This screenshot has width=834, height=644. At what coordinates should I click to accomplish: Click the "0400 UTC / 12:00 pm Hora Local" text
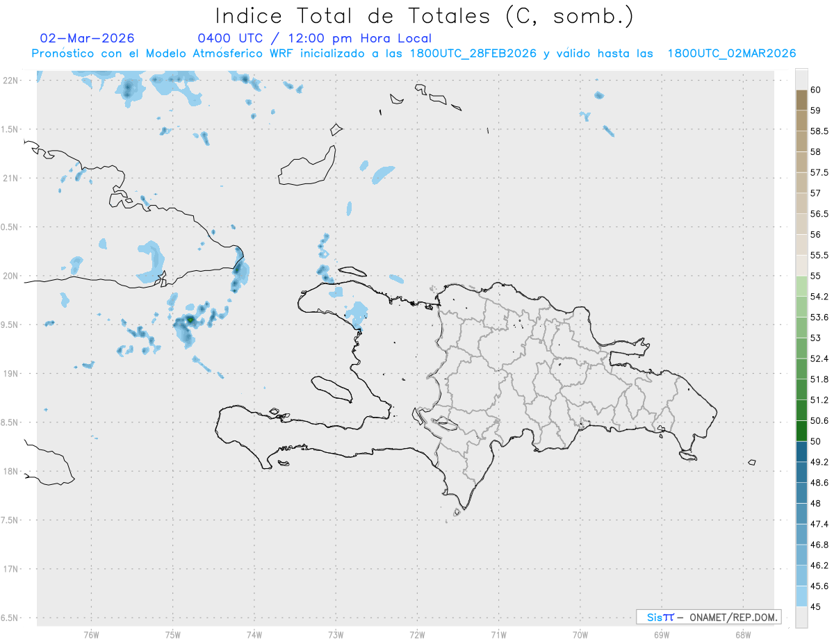tap(315, 38)
